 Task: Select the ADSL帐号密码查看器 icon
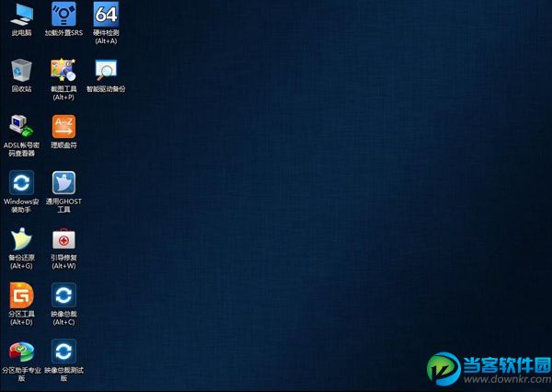21,126
